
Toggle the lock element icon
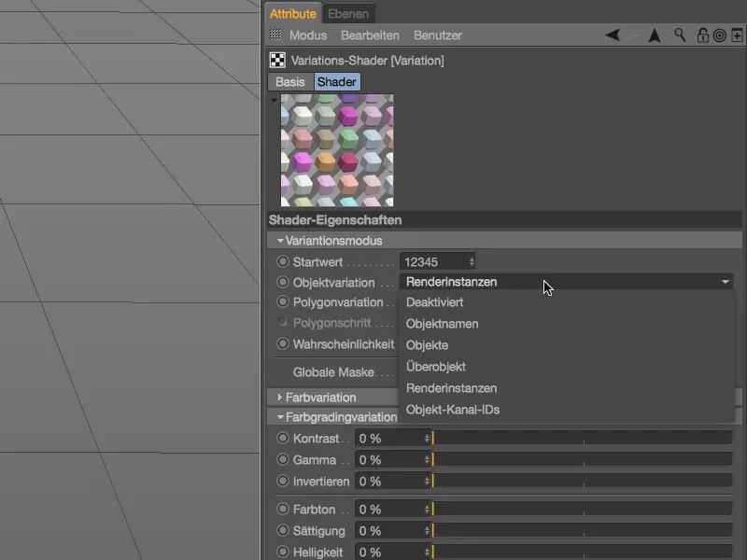(x=702, y=35)
